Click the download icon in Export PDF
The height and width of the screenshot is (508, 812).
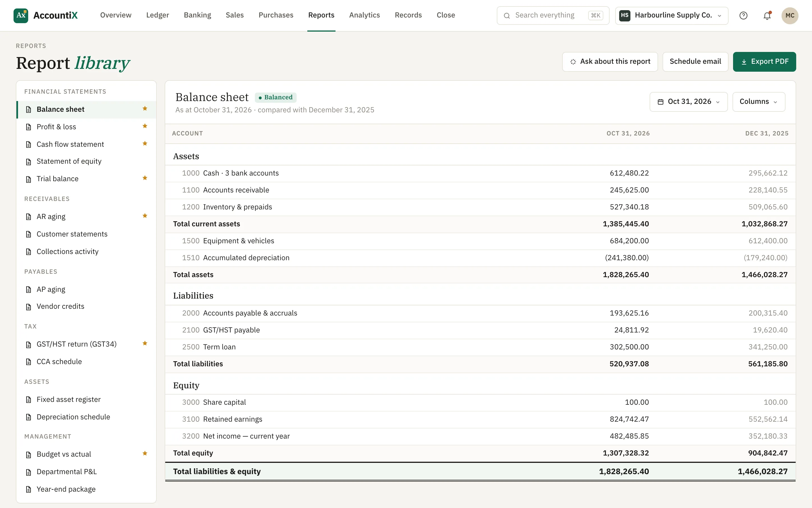(x=744, y=62)
